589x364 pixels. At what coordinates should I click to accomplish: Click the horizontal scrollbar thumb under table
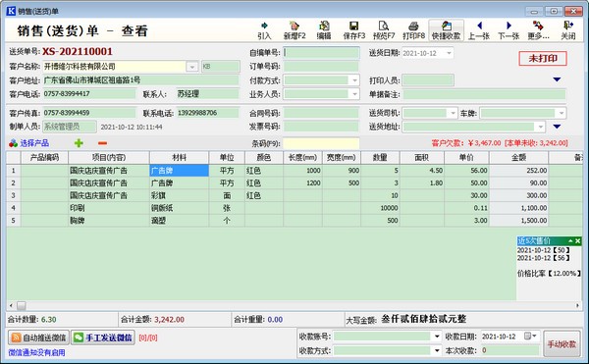22,306
